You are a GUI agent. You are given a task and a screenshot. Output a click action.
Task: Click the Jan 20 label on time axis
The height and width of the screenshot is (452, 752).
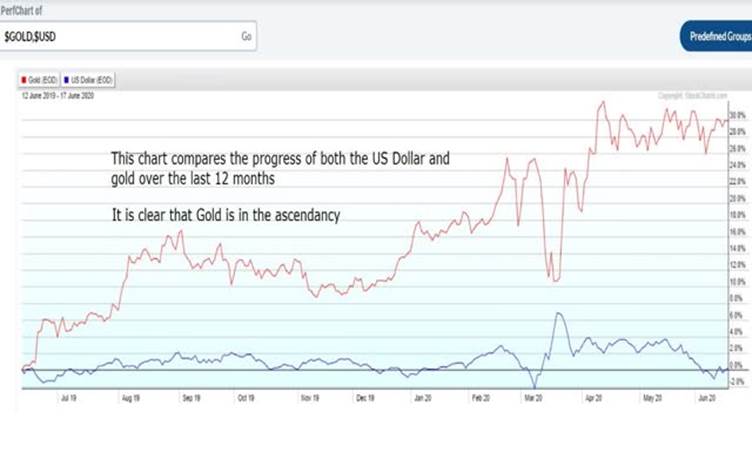pyautogui.click(x=421, y=397)
